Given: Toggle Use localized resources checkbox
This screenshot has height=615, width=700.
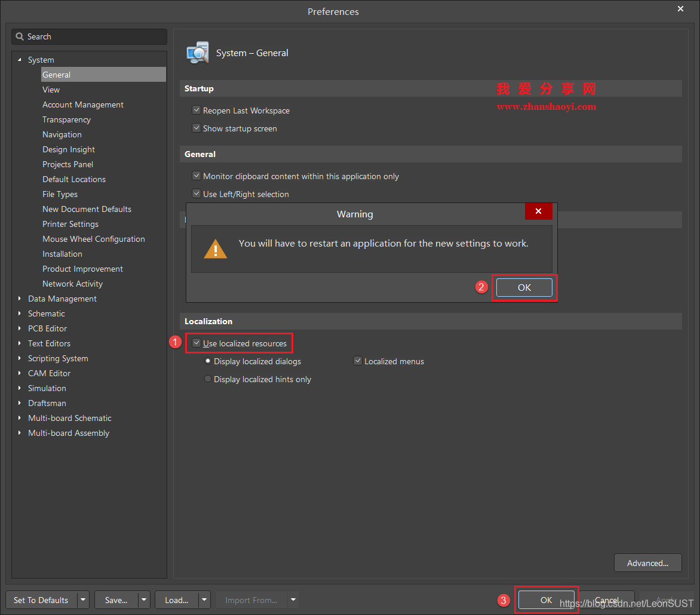Looking at the screenshot, I should 196,343.
